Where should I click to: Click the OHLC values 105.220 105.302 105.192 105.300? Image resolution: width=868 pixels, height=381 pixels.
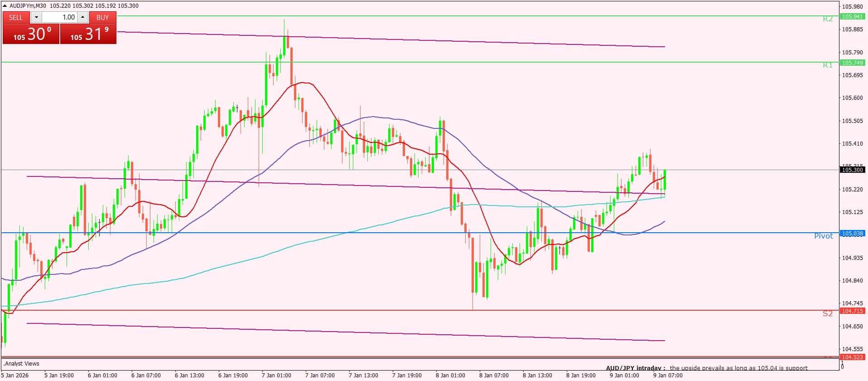[x=94, y=6]
